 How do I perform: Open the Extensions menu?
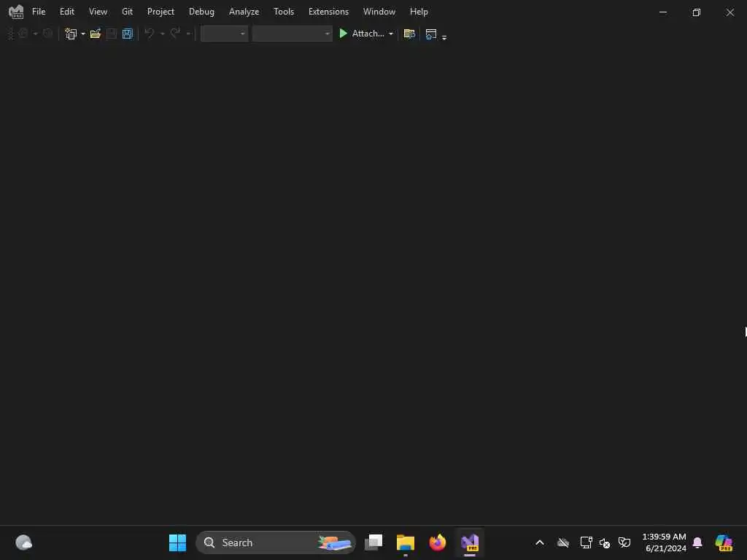click(x=328, y=12)
